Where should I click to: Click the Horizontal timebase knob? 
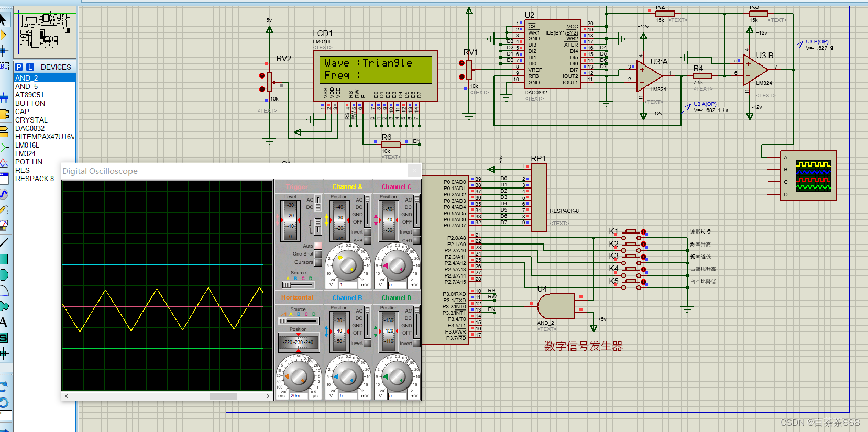(x=298, y=376)
